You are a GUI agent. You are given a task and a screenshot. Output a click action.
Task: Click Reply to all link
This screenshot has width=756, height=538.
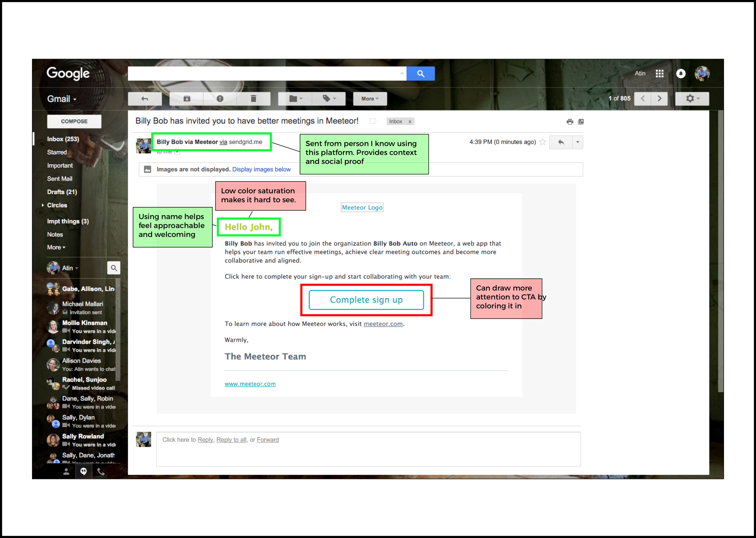point(231,440)
